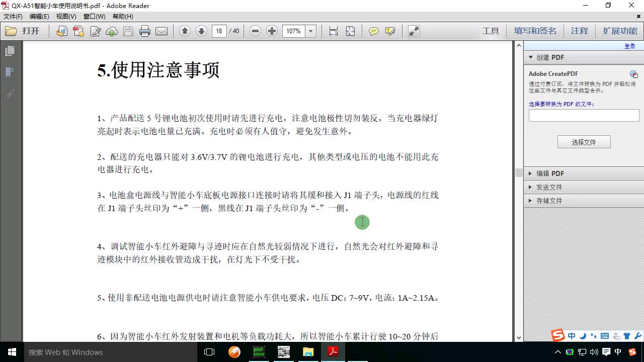This screenshot has width=644, height=362.
Task: Click the create PDF icon with red page
Action: click(x=78, y=31)
